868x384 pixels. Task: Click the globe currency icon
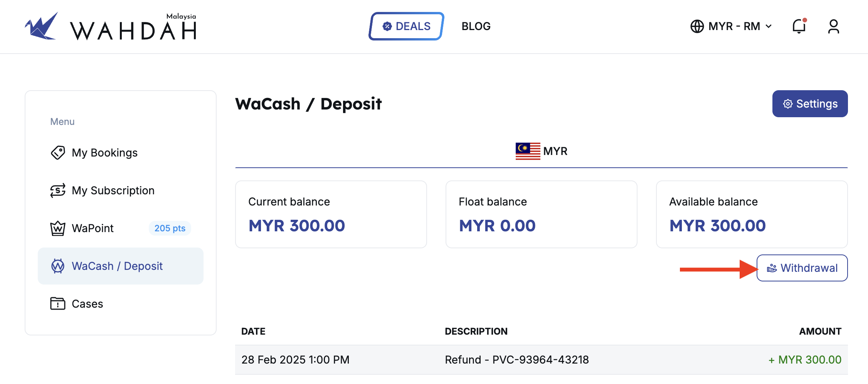[x=697, y=26]
